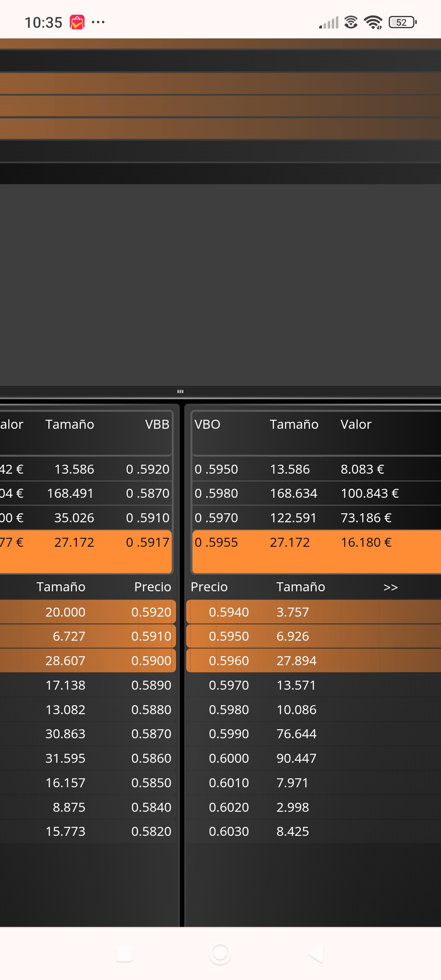Select bid size 8.875
The height and width of the screenshot is (980, 441).
click(69, 807)
